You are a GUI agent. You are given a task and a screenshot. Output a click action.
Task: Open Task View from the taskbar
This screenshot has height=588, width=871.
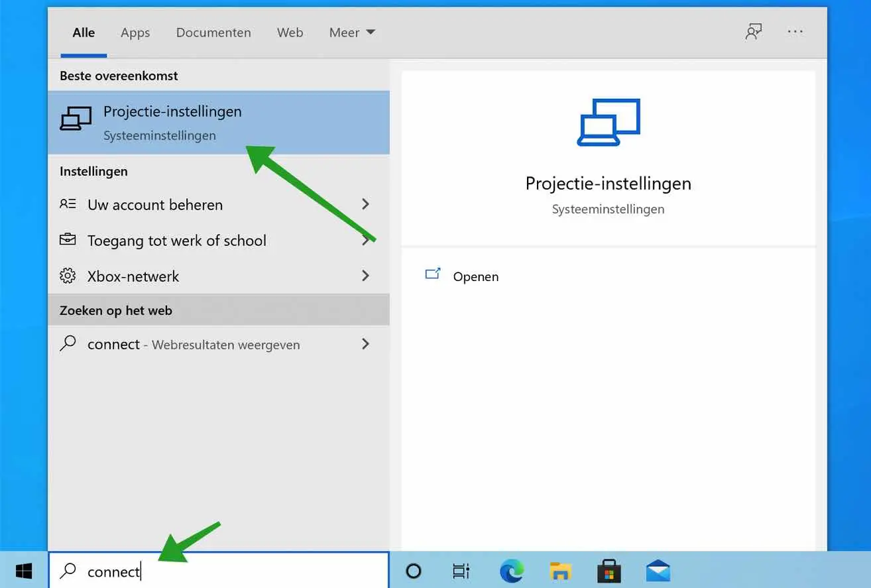tap(461, 571)
